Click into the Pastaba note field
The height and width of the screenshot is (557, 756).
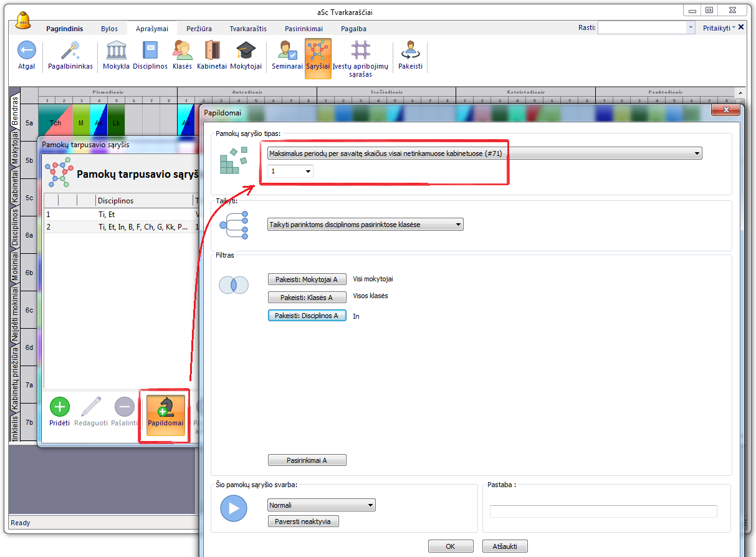tap(603, 511)
